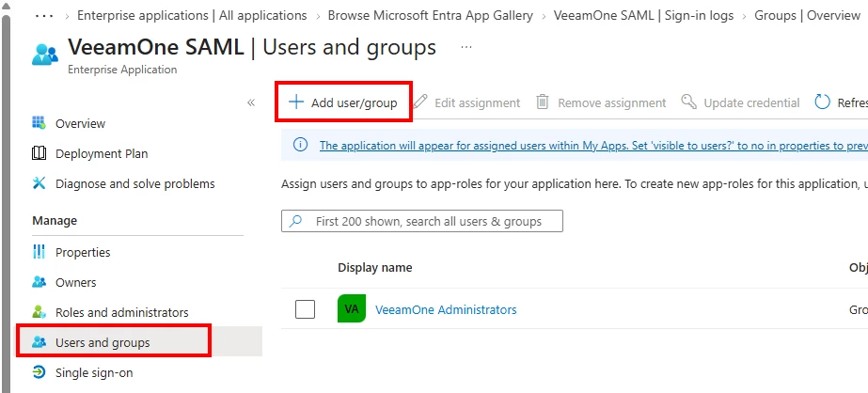Click the Owners people icon
The width and height of the screenshot is (868, 393).
coord(39,282)
